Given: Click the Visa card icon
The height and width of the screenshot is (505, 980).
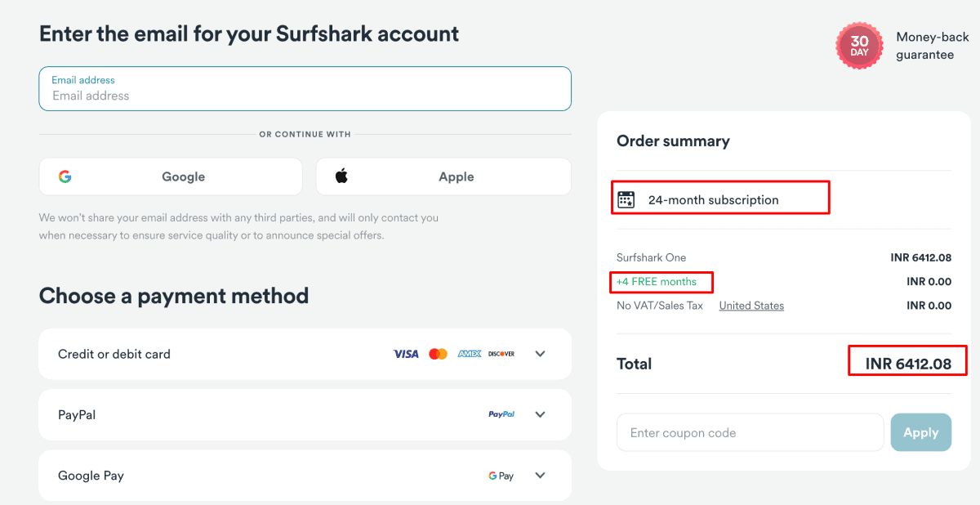Looking at the screenshot, I should (x=406, y=354).
